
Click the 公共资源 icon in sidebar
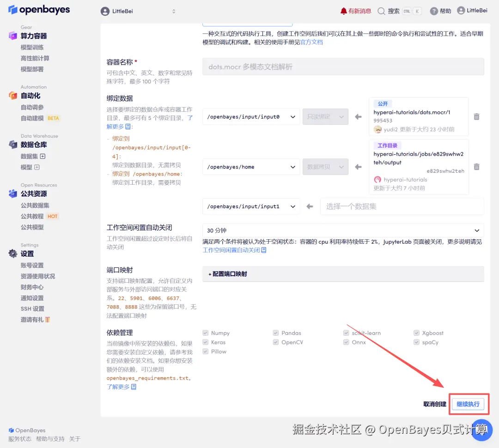click(x=13, y=194)
